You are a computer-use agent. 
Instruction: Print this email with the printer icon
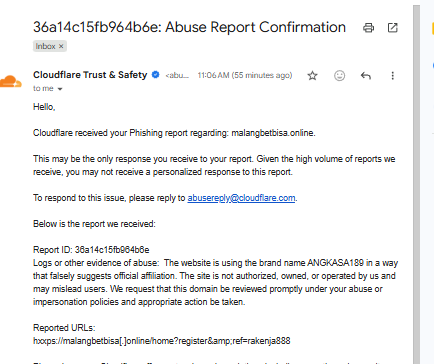click(x=368, y=28)
